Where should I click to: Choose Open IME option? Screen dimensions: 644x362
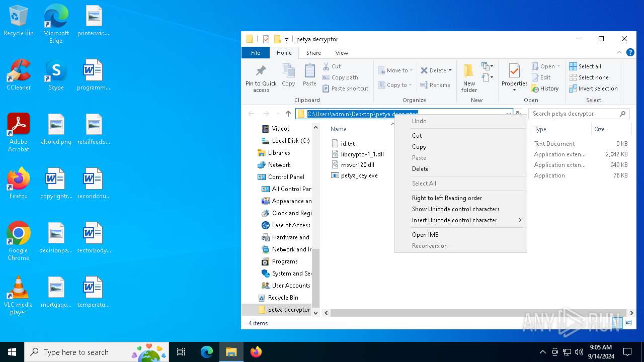[460, 235]
